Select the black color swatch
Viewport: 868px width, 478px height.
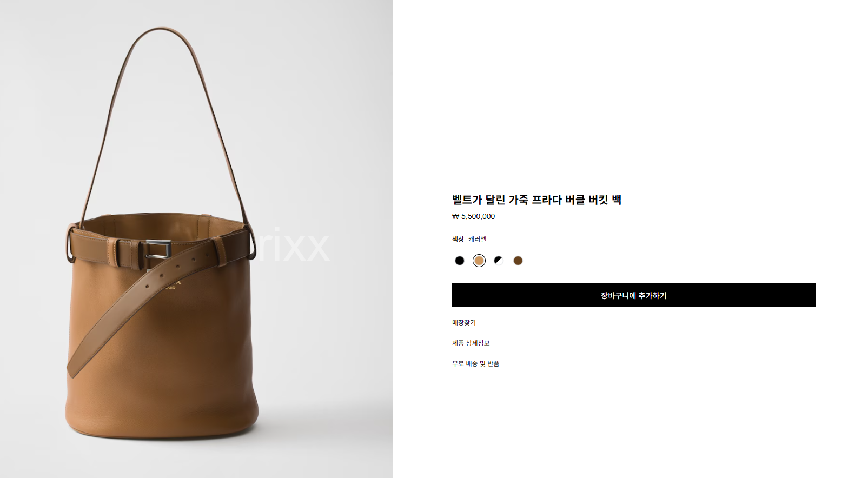pyautogui.click(x=460, y=261)
